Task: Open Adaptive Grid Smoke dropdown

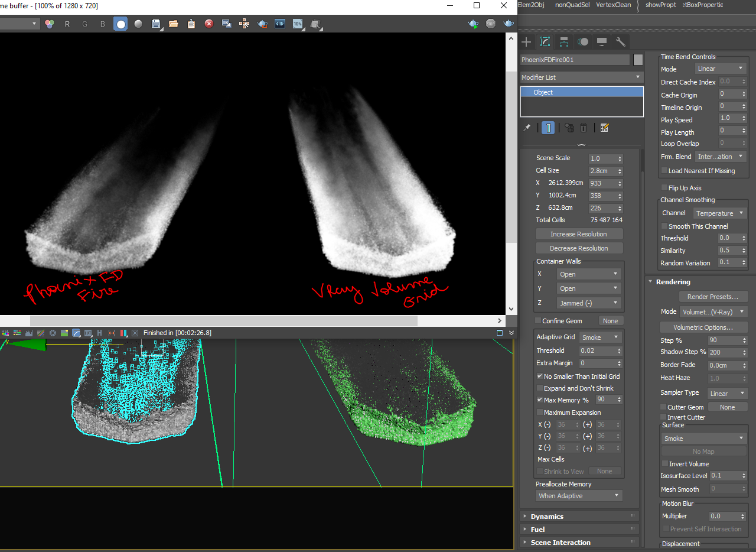Action: (600, 337)
